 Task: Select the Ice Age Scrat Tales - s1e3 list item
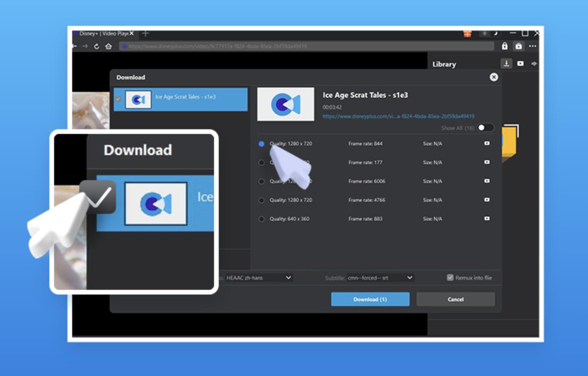point(181,99)
